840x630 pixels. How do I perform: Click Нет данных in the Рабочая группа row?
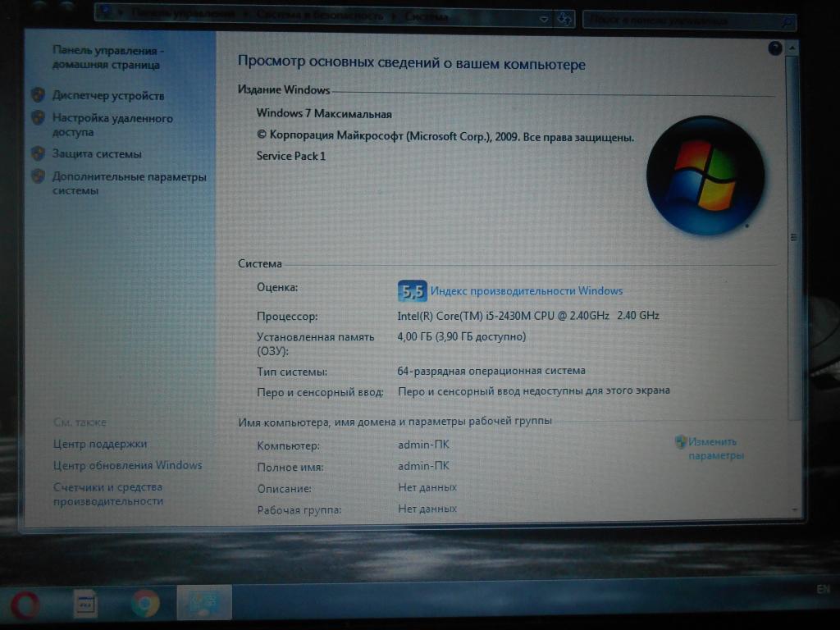(x=427, y=509)
